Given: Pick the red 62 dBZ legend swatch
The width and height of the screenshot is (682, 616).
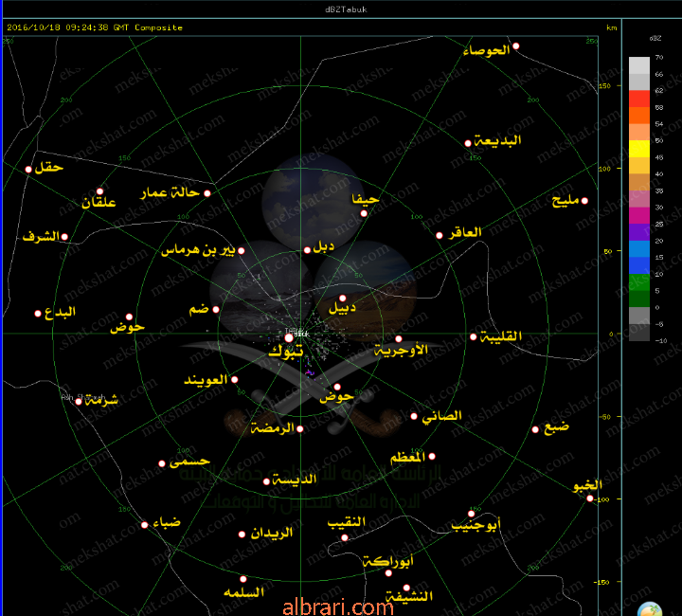Looking at the screenshot, I should point(639,99).
